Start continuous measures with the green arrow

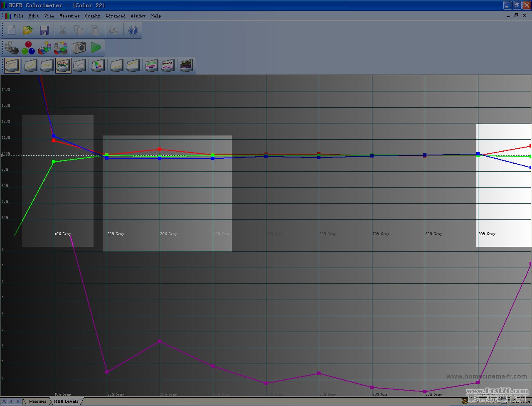pyautogui.click(x=96, y=48)
